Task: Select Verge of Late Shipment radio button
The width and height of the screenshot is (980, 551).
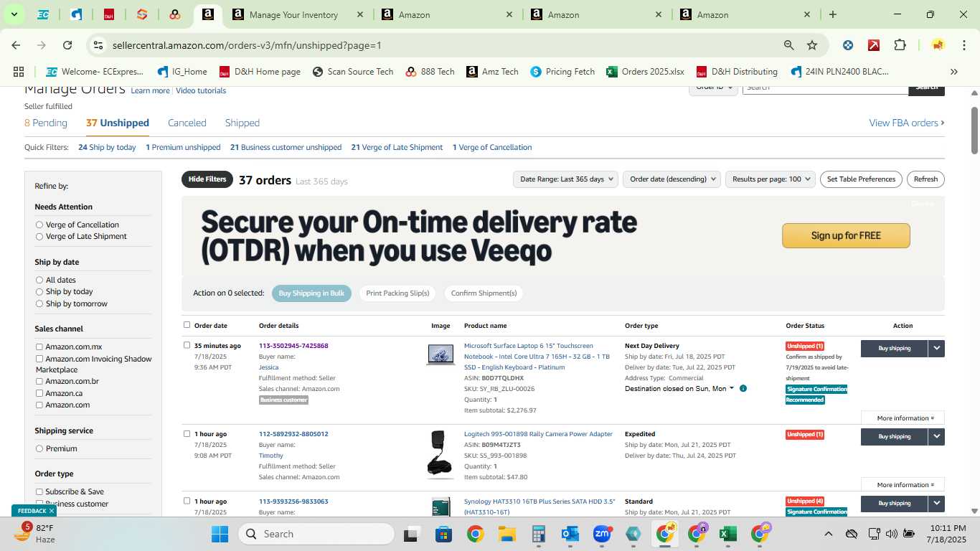Action: [39, 236]
